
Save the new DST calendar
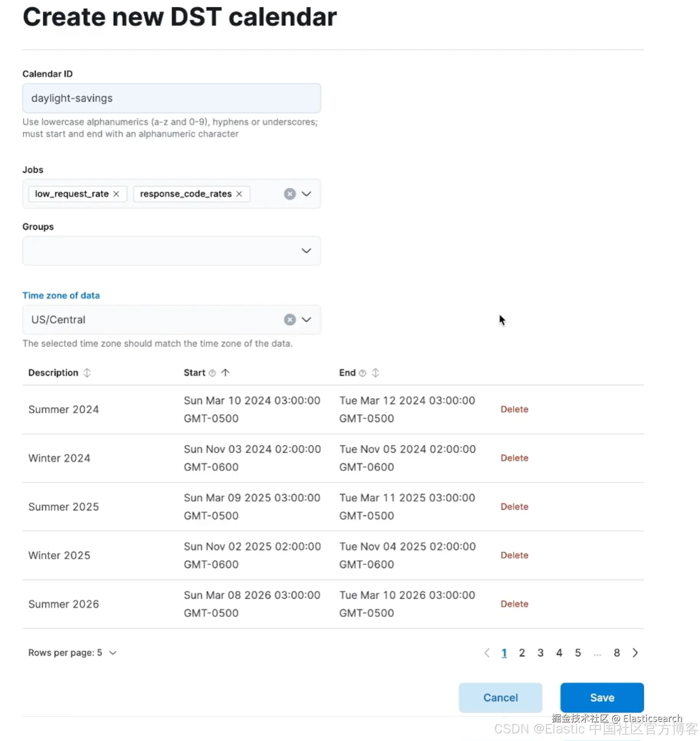click(602, 698)
